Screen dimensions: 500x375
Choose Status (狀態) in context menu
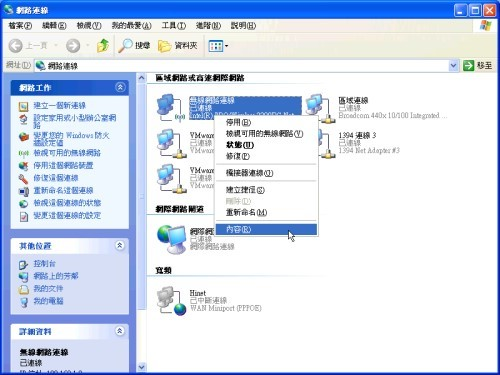pos(266,145)
